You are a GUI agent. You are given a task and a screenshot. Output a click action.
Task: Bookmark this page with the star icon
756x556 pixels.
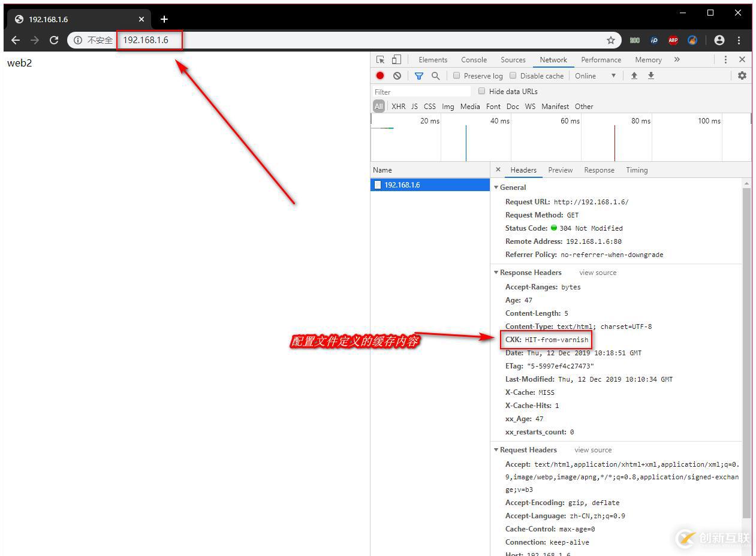[x=611, y=40]
